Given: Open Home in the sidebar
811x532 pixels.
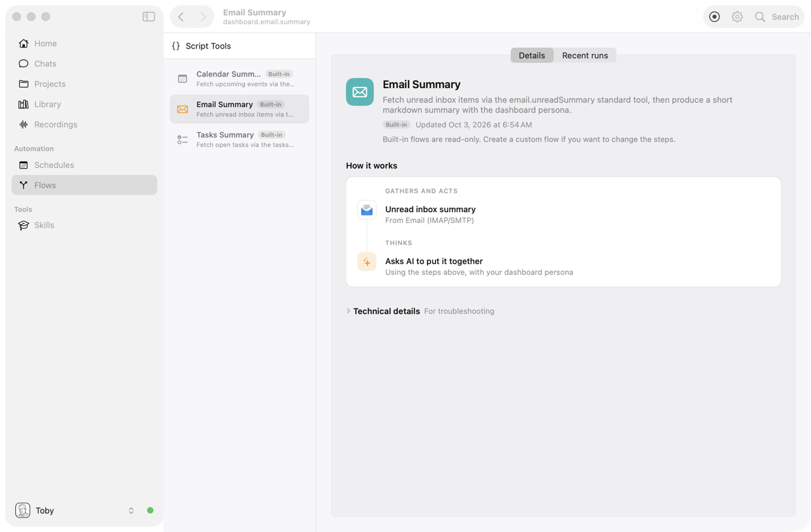Looking at the screenshot, I should (x=84, y=44).
